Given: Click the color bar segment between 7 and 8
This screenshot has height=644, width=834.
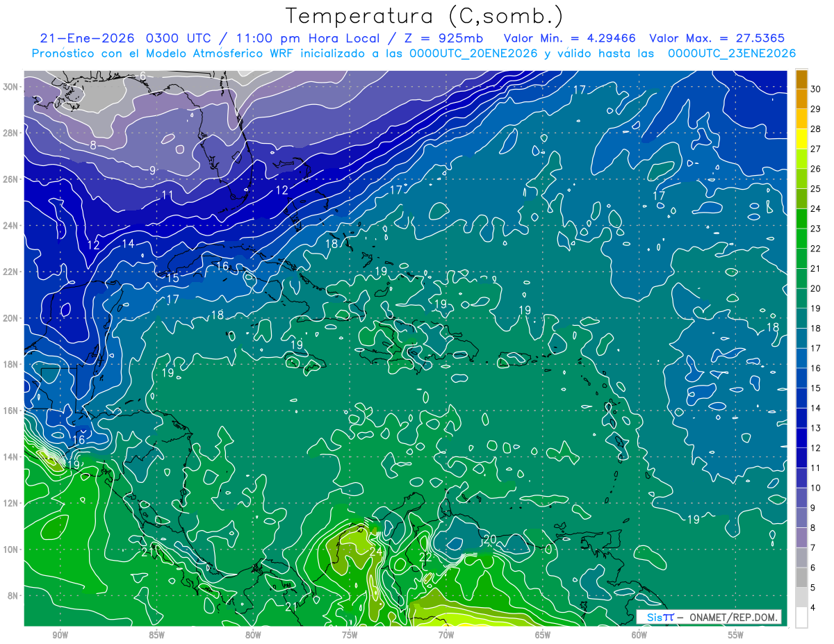Looking at the screenshot, I should pos(801,538).
